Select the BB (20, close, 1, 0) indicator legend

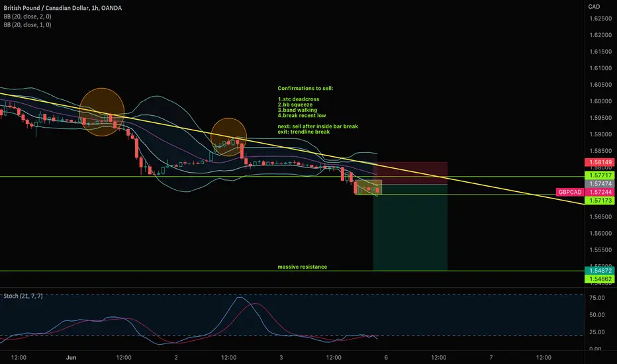(x=27, y=24)
